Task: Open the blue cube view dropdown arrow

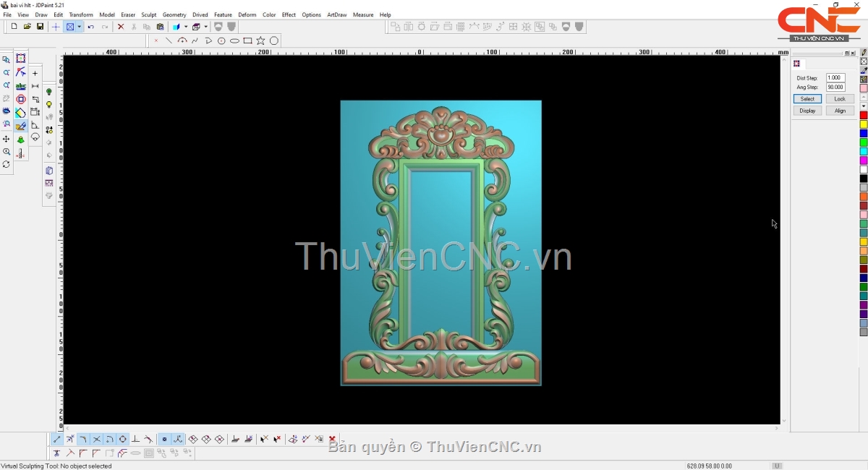Action: (x=186, y=27)
